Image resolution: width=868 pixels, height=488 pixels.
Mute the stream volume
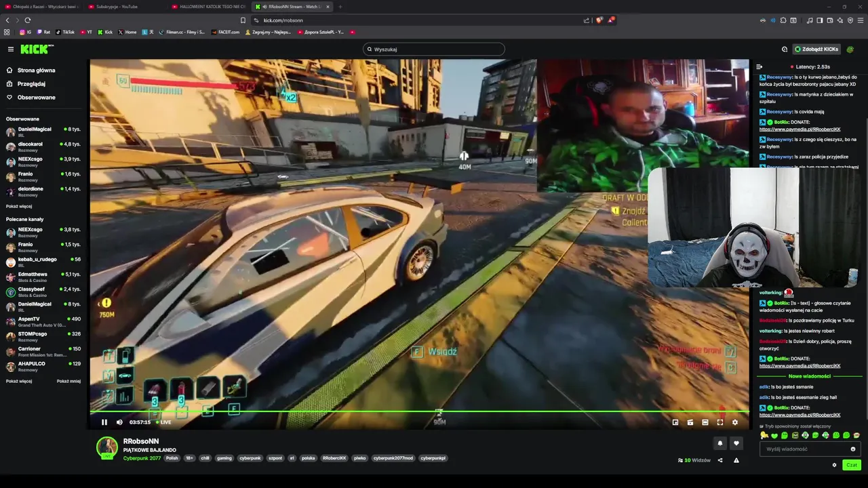click(x=119, y=422)
